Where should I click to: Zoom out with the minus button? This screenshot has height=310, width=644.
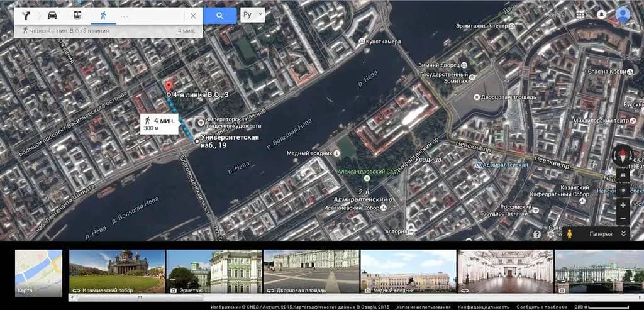(623, 218)
